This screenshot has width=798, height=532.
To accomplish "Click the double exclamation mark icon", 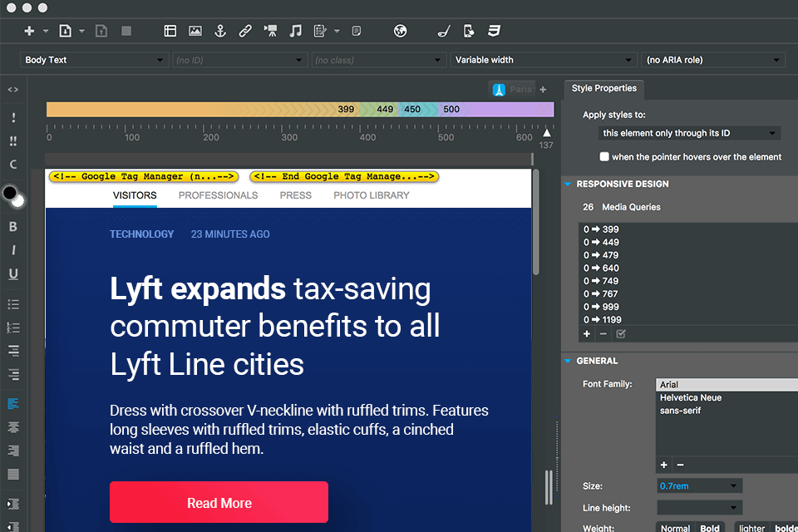I will 13,141.
